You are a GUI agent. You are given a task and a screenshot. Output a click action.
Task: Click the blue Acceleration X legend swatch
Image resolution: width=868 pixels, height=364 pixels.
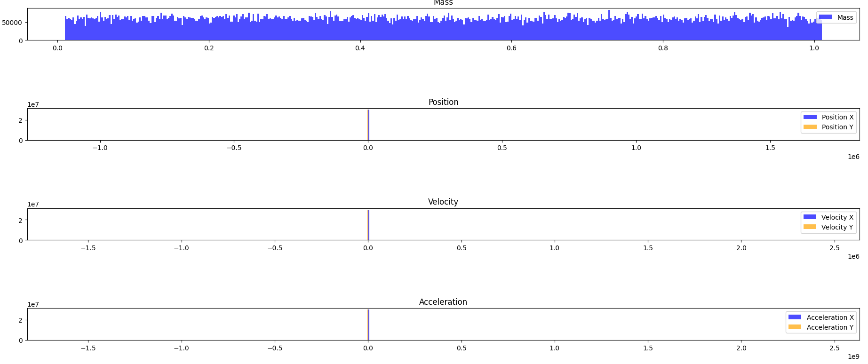795,317
